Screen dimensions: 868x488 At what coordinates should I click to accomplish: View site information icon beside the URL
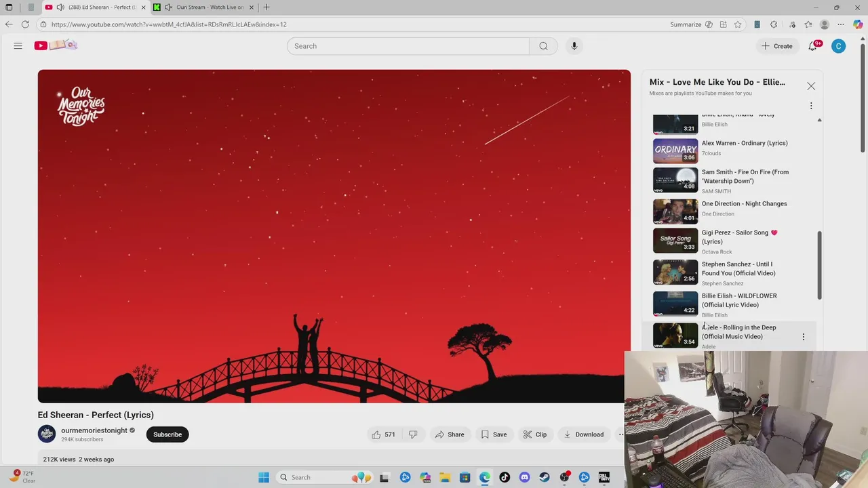click(43, 24)
